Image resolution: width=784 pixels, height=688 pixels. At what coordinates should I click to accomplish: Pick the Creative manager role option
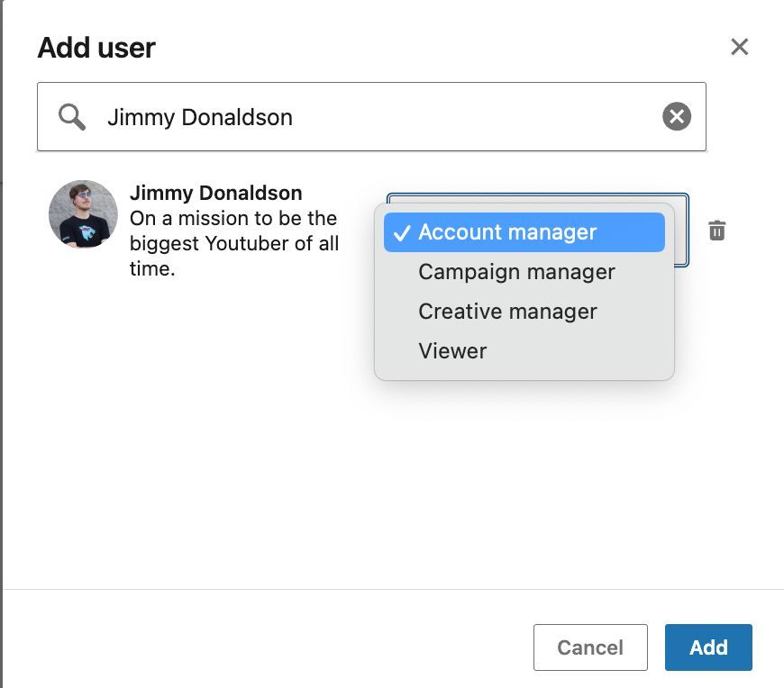(x=507, y=312)
